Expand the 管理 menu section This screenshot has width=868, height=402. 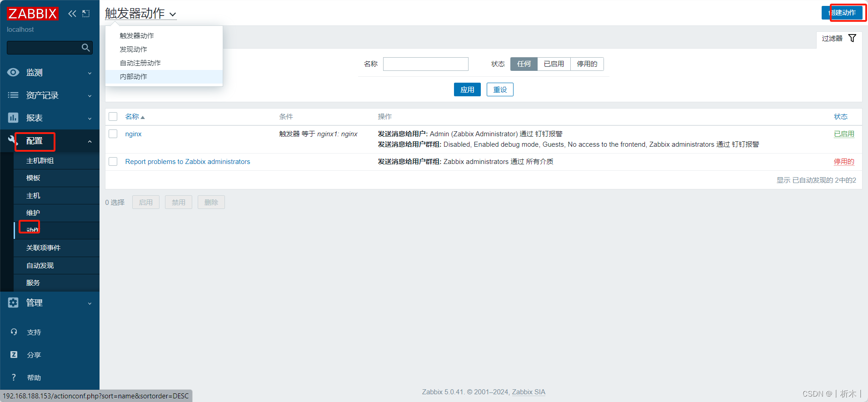tap(90, 303)
